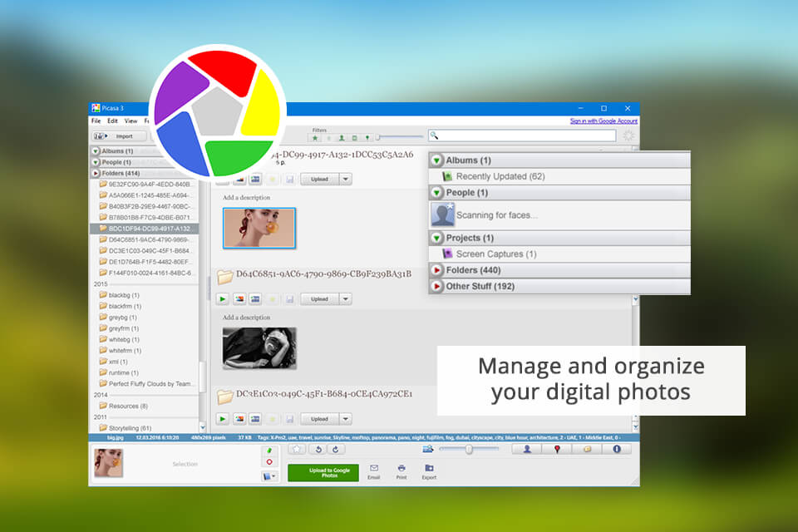The height and width of the screenshot is (532, 798).
Task: Open the View menu
Action: (x=131, y=121)
